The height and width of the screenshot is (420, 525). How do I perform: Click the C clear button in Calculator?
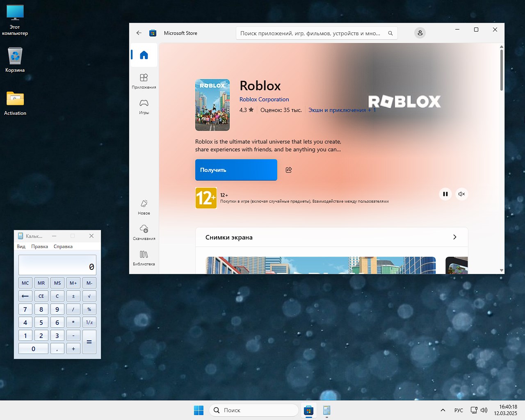[x=57, y=296]
